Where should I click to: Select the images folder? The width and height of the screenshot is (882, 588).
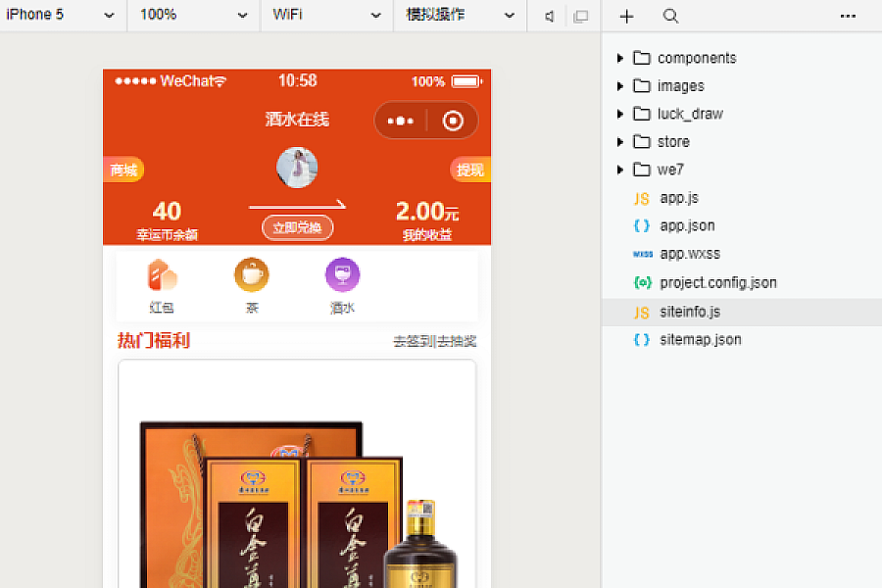681,86
